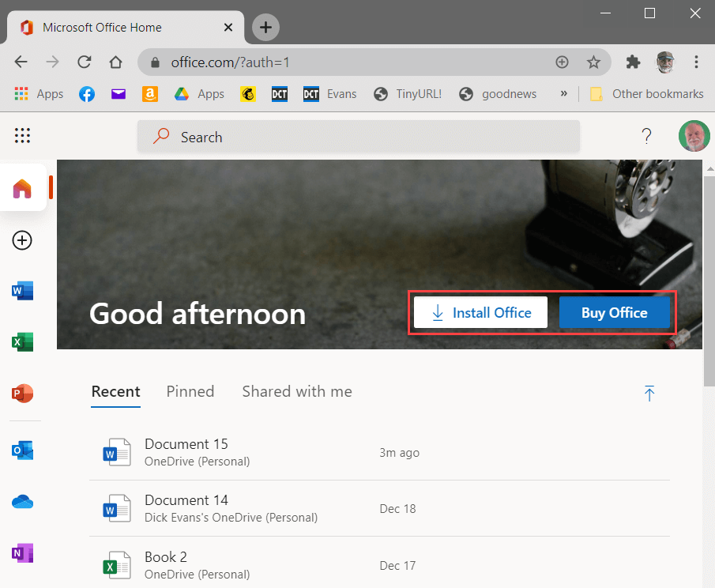The height and width of the screenshot is (588, 715).
Task: Open Document 14 from recent list
Action: tap(379, 508)
